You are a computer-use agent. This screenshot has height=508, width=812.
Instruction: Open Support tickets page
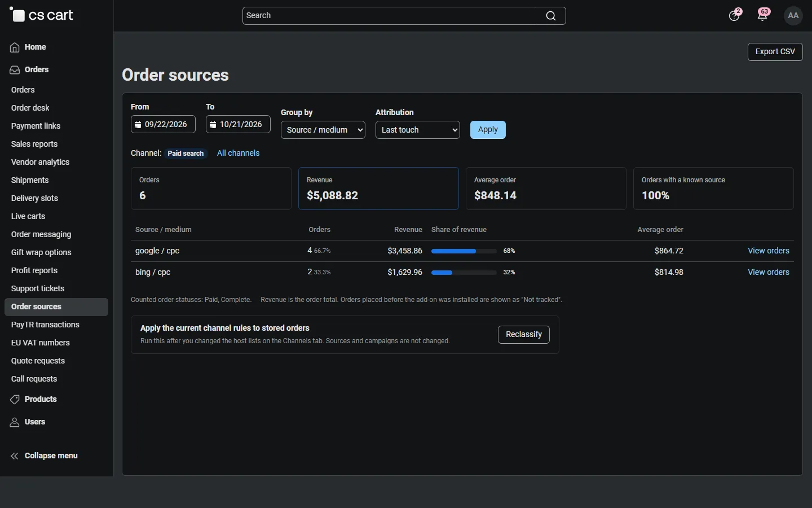tap(38, 288)
